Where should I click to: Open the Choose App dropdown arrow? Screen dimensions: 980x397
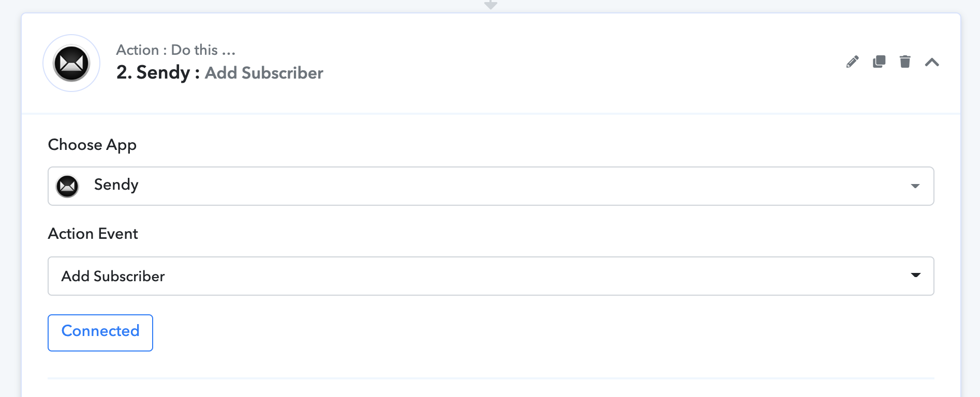(x=915, y=186)
